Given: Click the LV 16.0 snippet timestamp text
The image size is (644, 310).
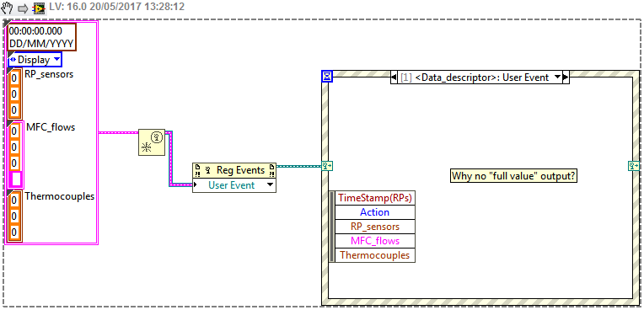Looking at the screenshot, I should tap(116, 7).
